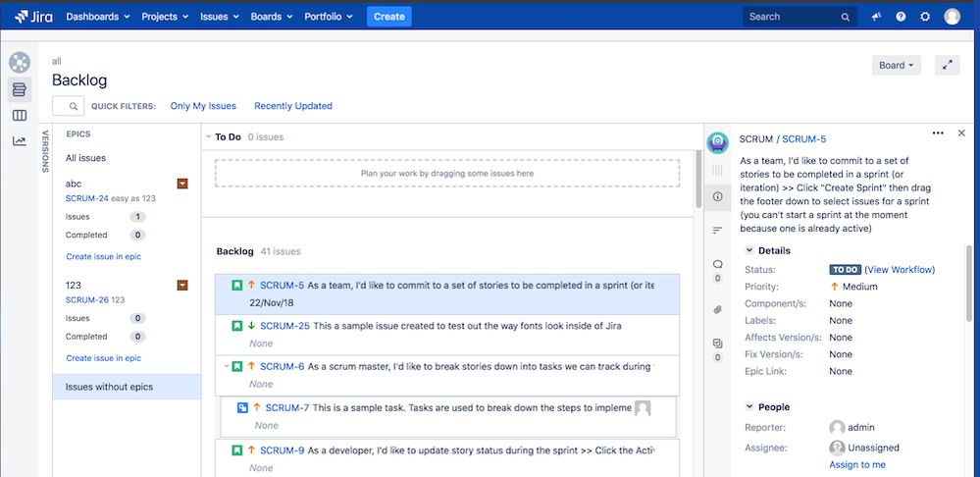
Task: Collapse SCRUM-6 sub-tasks chevron
Action: tap(227, 366)
